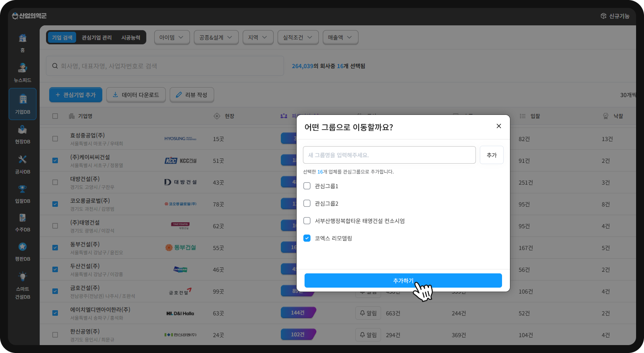Check the 관심그룹1 checkbox
This screenshot has width=644, height=353.
(x=307, y=186)
